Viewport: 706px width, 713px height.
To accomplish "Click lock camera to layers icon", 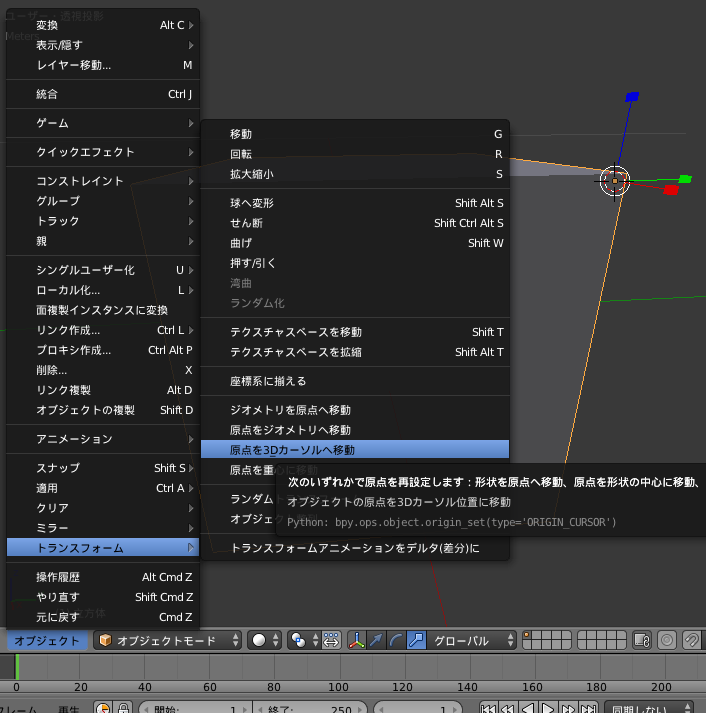I will click(642, 641).
